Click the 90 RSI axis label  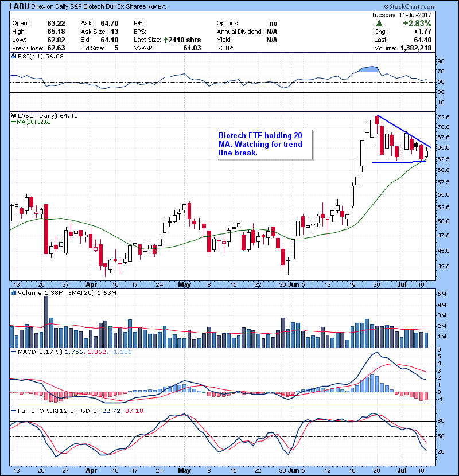(441, 61)
